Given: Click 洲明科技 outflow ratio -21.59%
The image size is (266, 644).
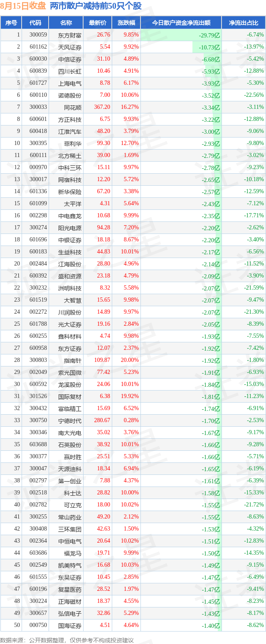Looking at the screenshot, I should [x=254, y=288].
